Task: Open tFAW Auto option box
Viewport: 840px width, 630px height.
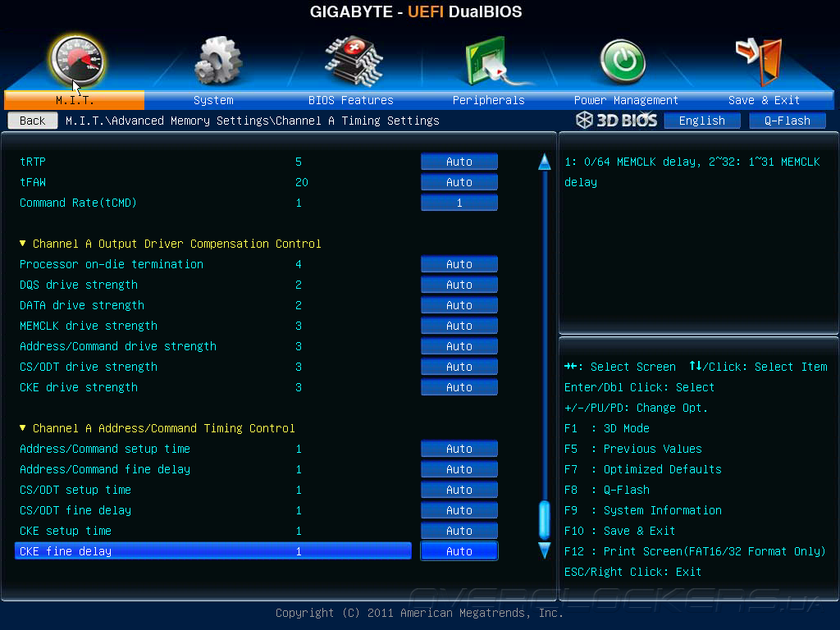Action: (459, 182)
